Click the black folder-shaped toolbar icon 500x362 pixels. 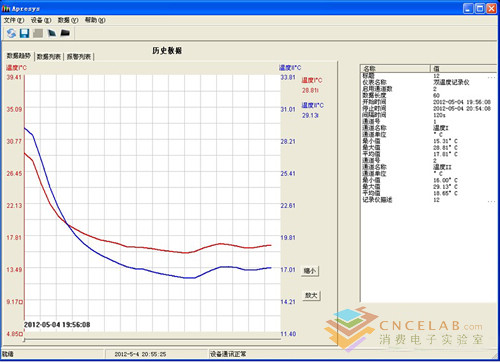pyautogui.click(x=65, y=33)
